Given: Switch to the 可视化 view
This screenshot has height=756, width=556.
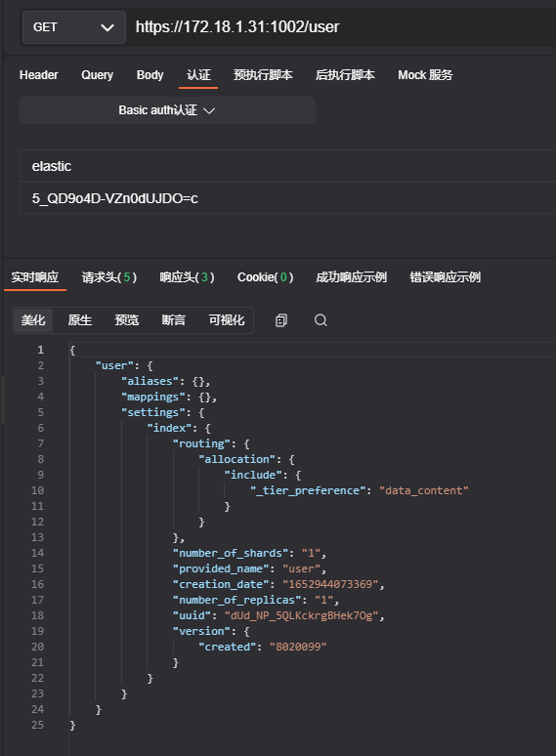Looking at the screenshot, I should point(226,320).
